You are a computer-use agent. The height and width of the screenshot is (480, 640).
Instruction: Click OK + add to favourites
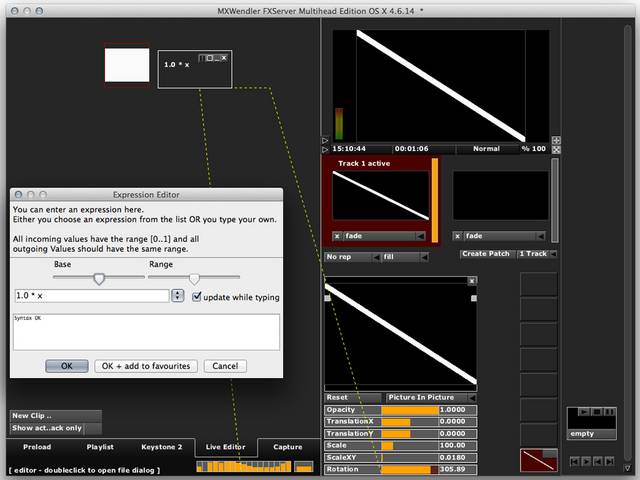pyautogui.click(x=146, y=366)
